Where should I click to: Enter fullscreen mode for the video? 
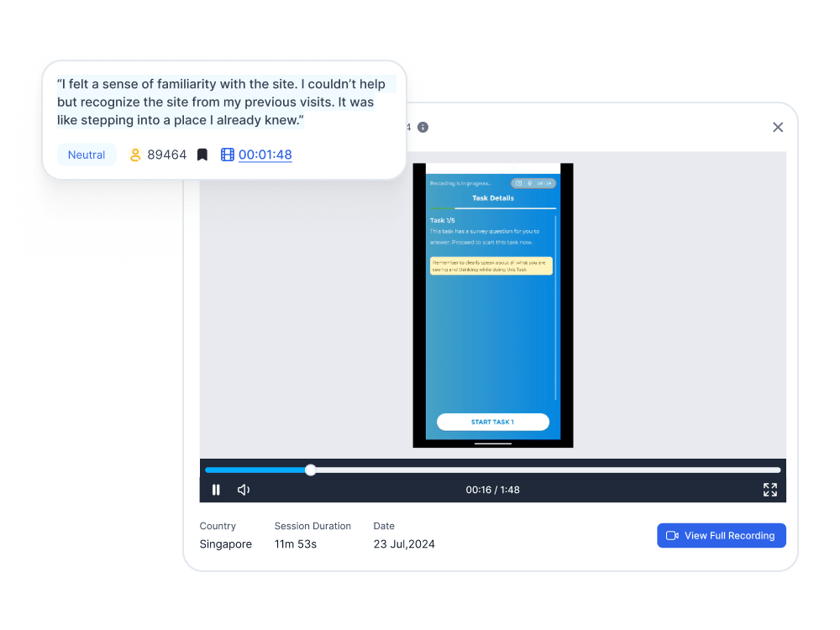pyautogui.click(x=769, y=490)
